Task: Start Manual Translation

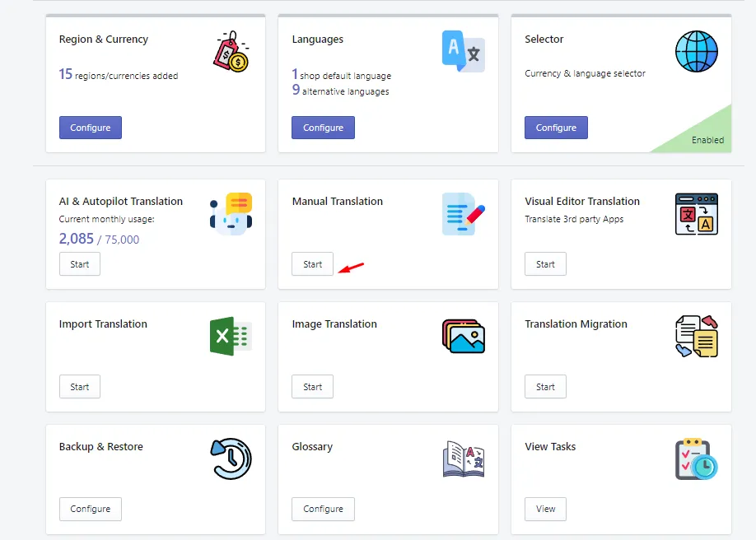Action: point(312,264)
